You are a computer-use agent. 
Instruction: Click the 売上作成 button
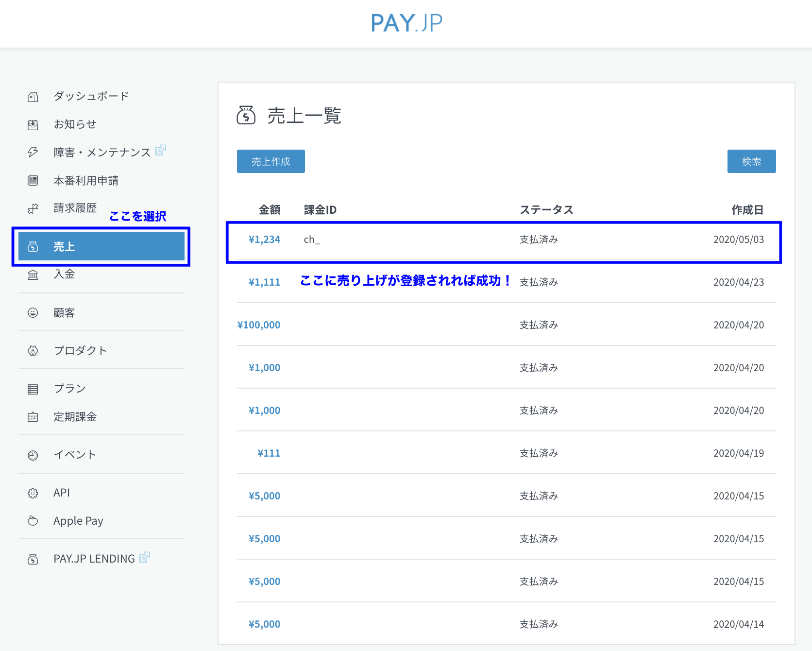pyautogui.click(x=271, y=161)
